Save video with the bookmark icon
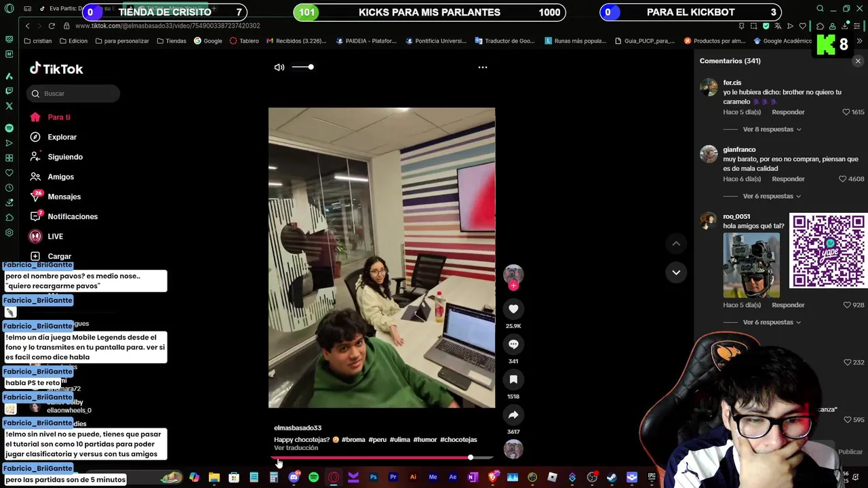This screenshot has height=488, width=868. [x=513, y=380]
